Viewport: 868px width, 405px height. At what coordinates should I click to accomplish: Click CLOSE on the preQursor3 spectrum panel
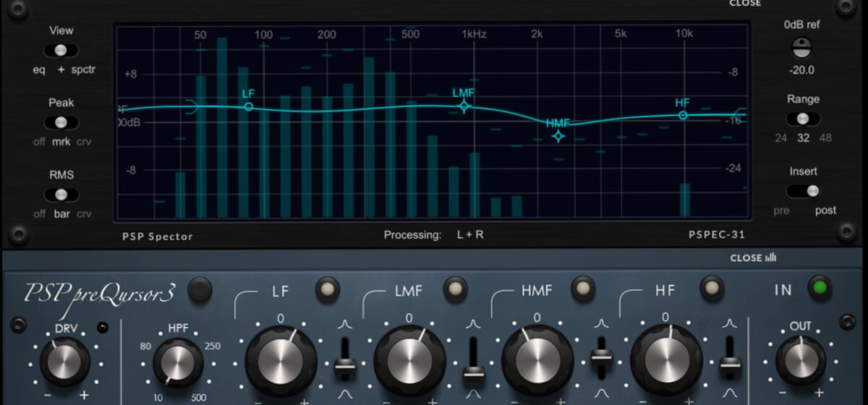(752, 258)
